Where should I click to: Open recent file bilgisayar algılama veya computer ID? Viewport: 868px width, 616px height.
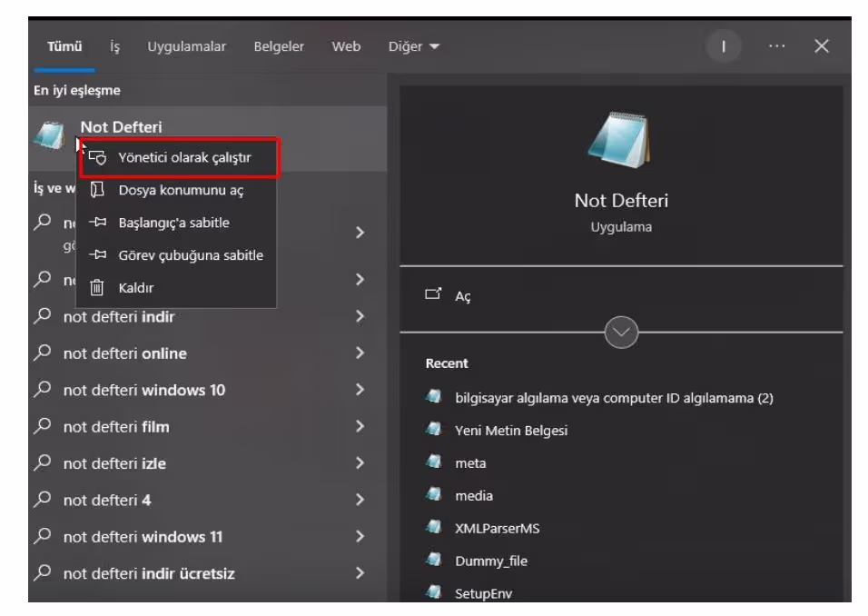[x=614, y=398]
